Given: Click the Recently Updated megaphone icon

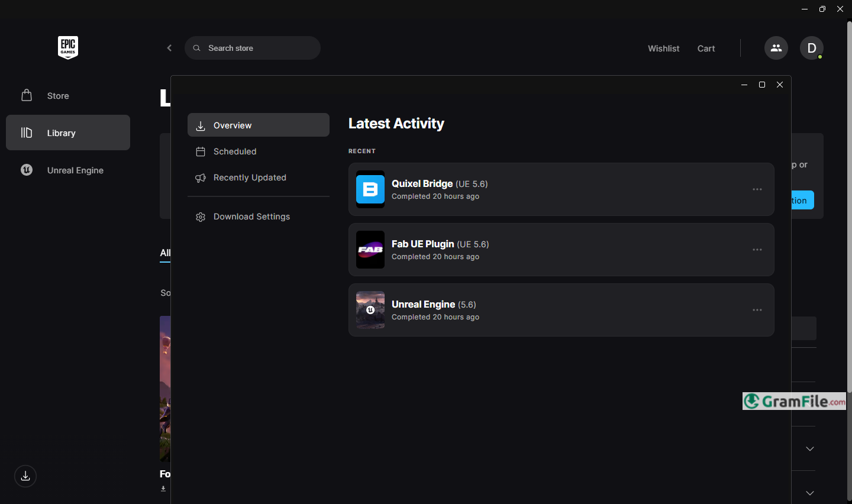Looking at the screenshot, I should pyautogui.click(x=201, y=177).
